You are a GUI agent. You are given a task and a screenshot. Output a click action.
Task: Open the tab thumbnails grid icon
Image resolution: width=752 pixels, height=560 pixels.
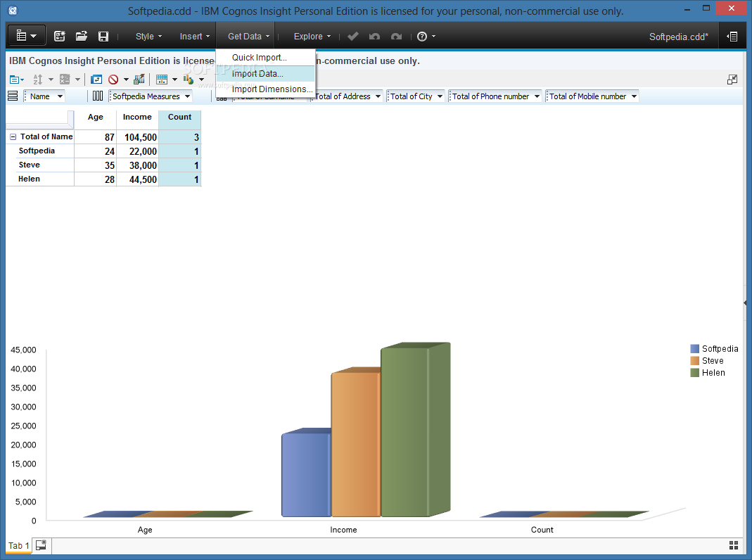click(x=733, y=545)
